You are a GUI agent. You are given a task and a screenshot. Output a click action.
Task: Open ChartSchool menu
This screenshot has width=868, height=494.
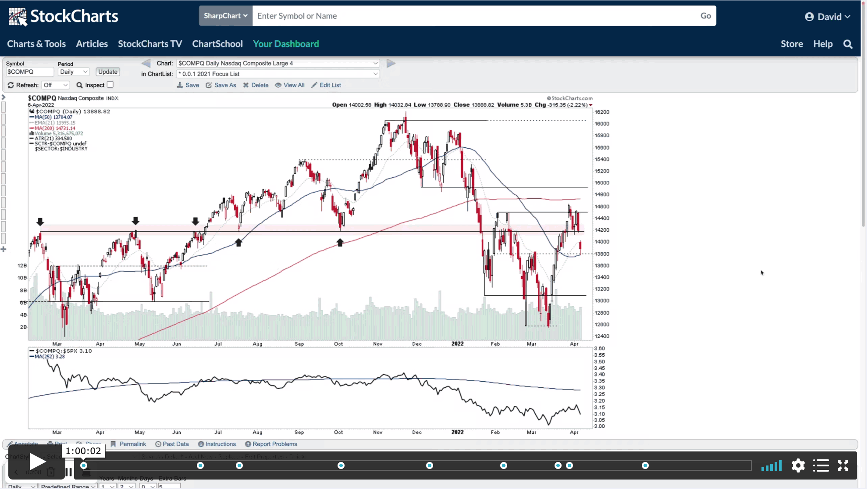pos(217,44)
